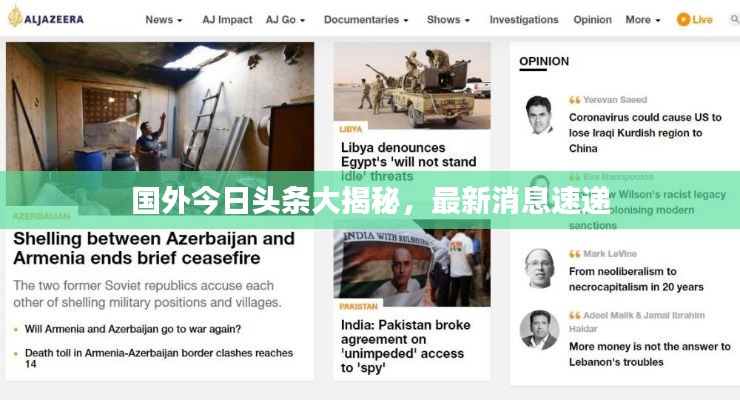Viewport: 740px width, 400px height.
Task: Open the Investigations menu item
Action: coord(524,20)
